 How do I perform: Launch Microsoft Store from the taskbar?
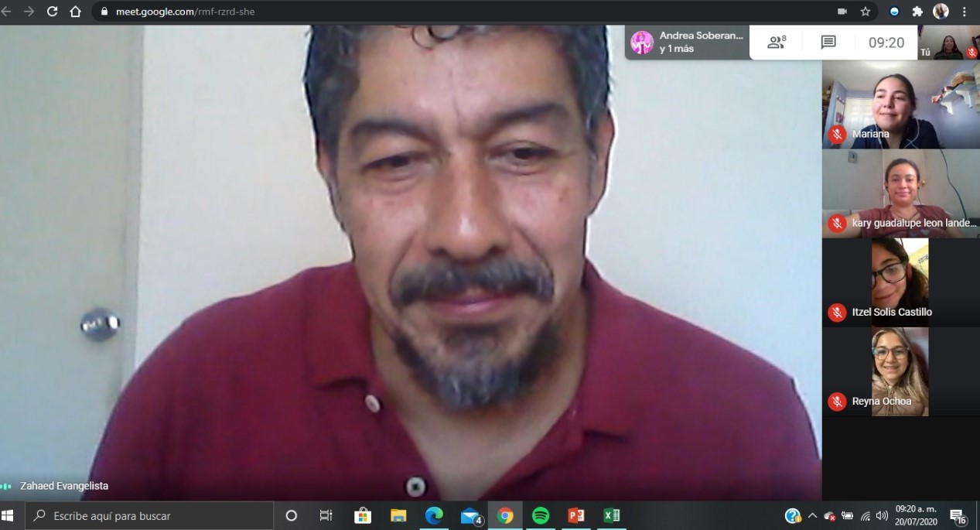point(362,516)
